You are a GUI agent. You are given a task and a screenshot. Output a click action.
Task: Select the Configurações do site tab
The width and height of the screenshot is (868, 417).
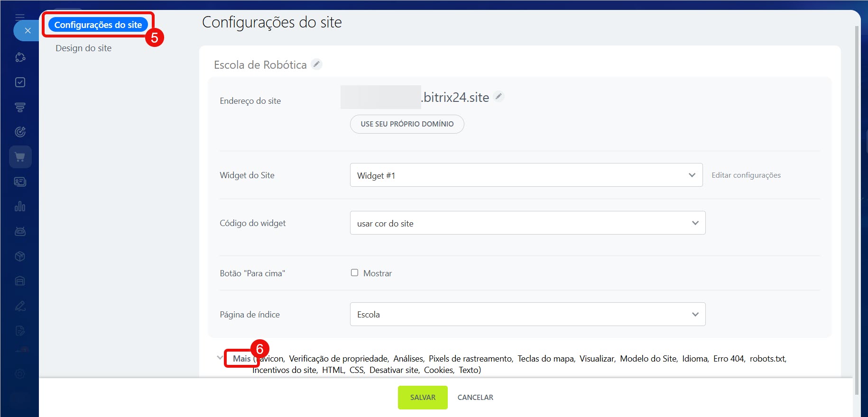pos(98,25)
